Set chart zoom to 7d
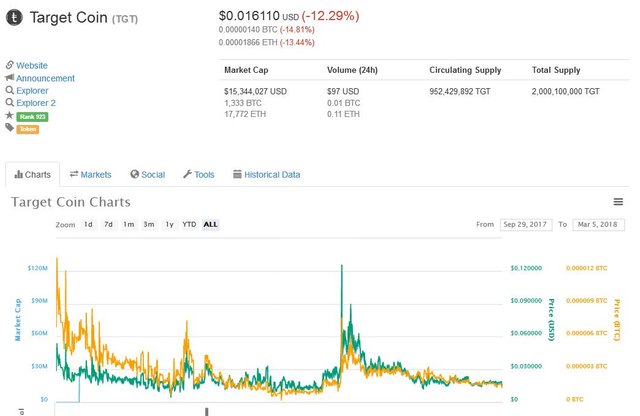The width and height of the screenshot is (640, 416). [108, 224]
